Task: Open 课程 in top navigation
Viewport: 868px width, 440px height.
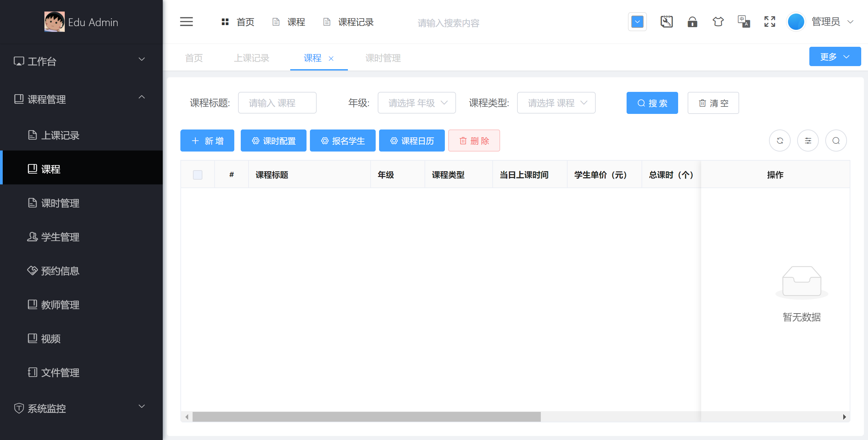Action: (x=289, y=22)
